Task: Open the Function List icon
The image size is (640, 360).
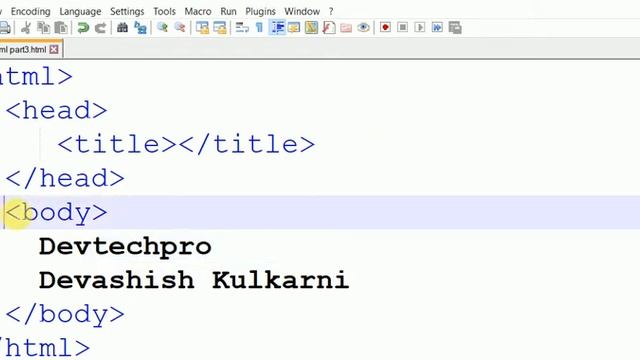Action: coord(329,28)
